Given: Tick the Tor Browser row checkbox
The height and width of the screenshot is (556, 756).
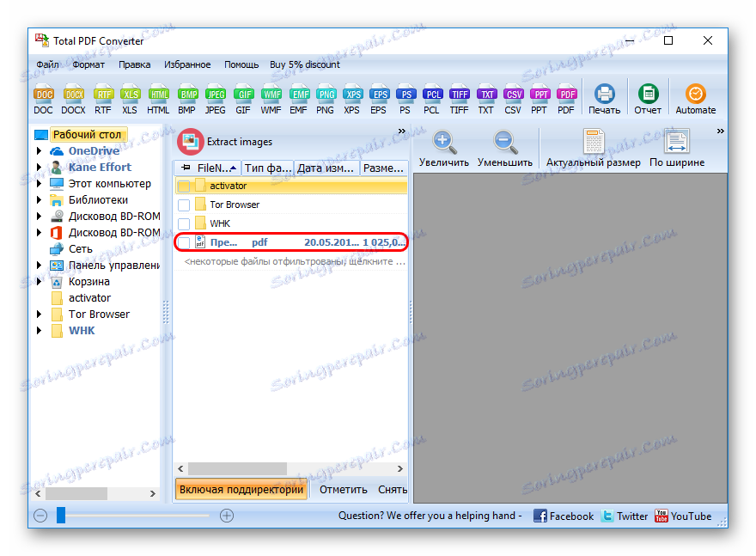Looking at the screenshot, I should 184,205.
